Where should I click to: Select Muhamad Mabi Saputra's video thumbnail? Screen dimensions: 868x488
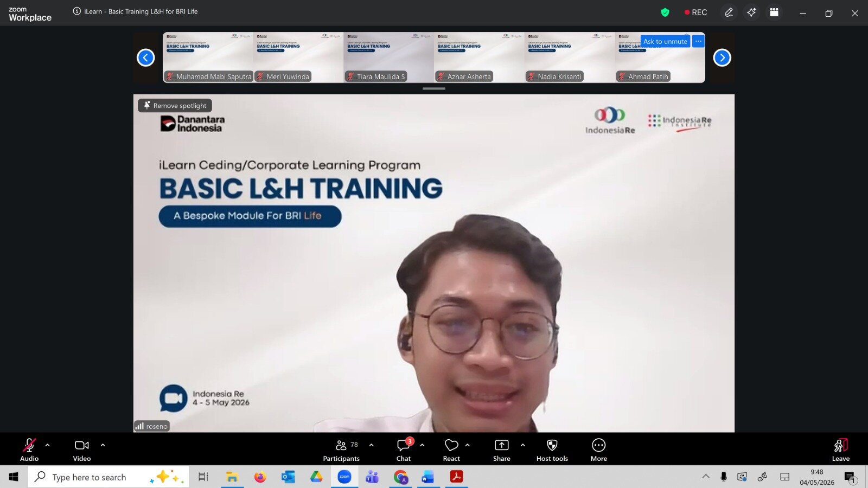click(x=208, y=57)
